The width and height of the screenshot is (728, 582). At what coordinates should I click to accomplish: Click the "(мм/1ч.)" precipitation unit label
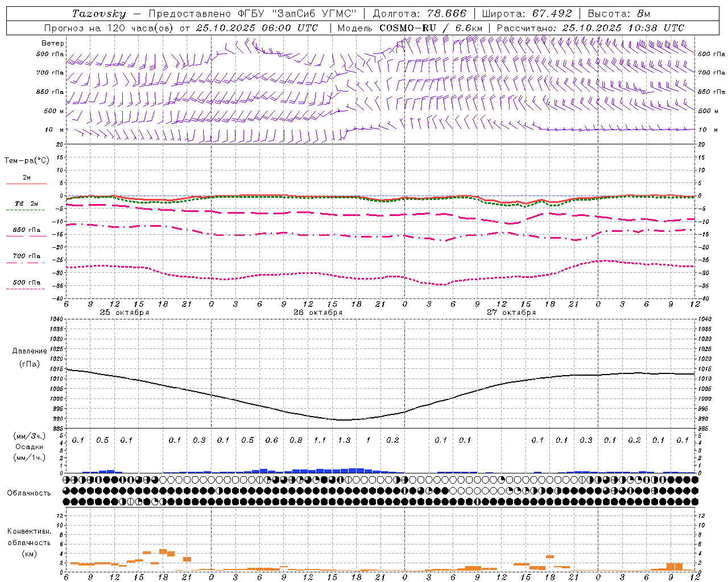30,458
